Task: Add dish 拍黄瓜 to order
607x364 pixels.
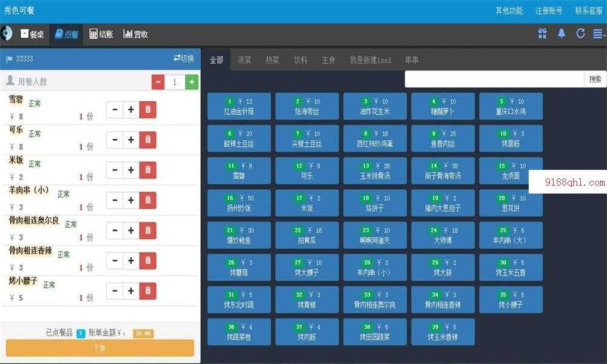Action: pos(307,235)
